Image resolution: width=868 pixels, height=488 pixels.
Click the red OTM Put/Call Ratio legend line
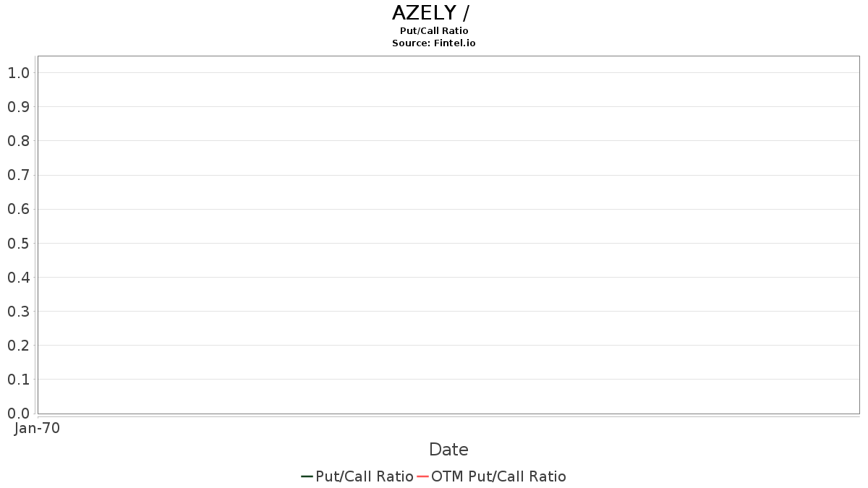click(422, 476)
